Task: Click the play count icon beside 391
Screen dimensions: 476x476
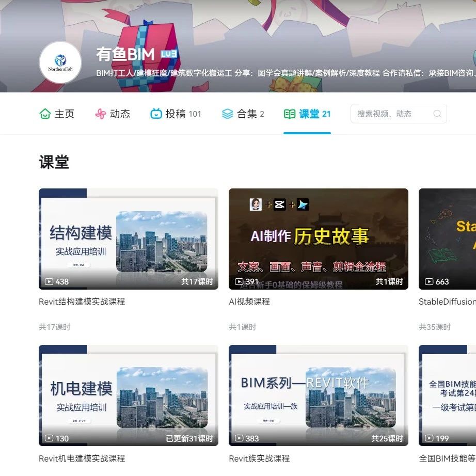Action: pyautogui.click(x=239, y=282)
